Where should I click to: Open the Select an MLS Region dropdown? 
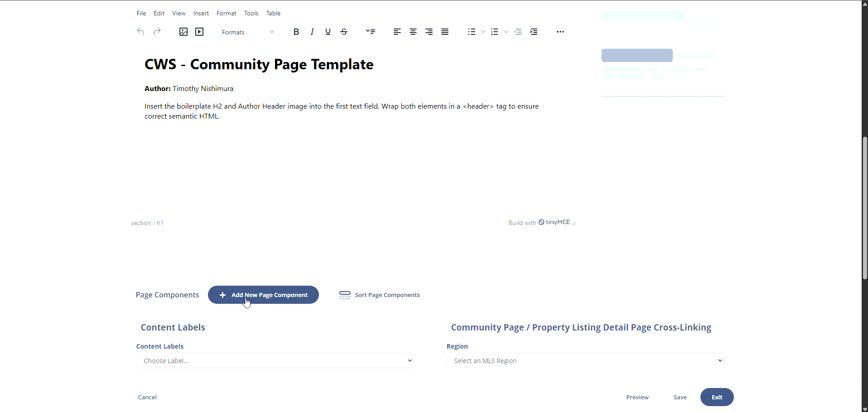pos(586,361)
